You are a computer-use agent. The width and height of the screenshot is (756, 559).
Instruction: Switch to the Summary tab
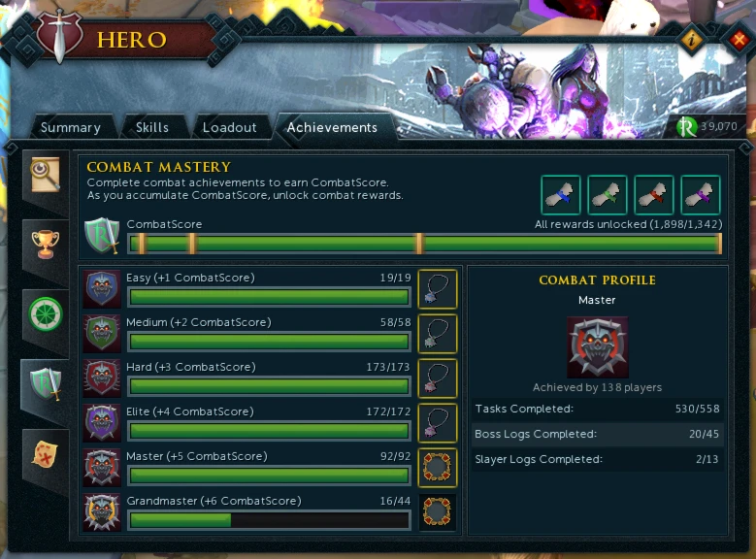tap(71, 127)
